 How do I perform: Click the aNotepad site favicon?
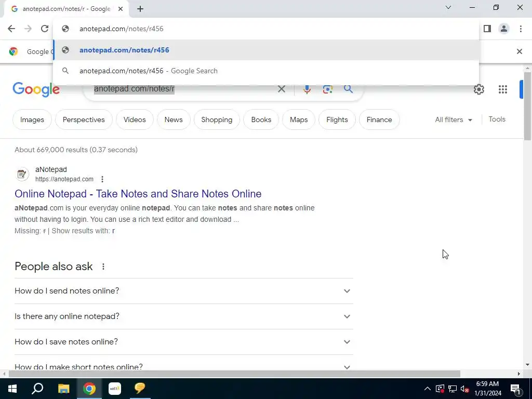tap(22, 174)
